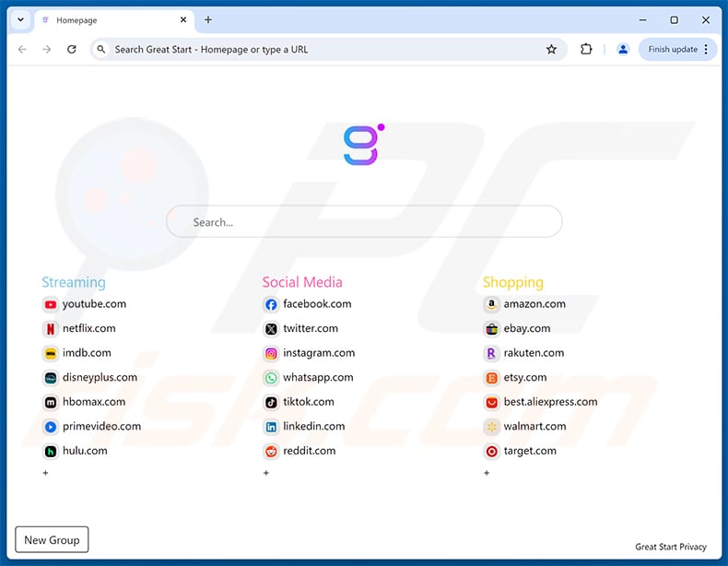The width and height of the screenshot is (728, 566).
Task: Close the Homepage tab
Action: pos(183,20)
